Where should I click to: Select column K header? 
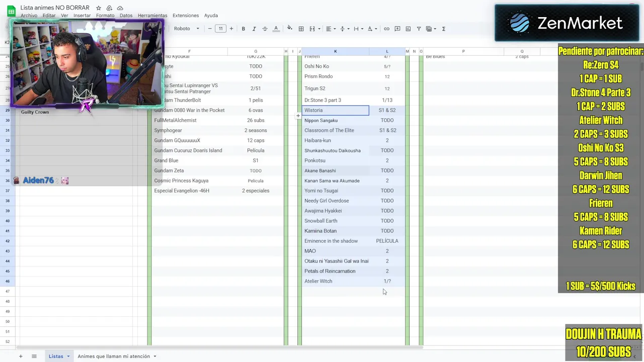click(335, 51)
